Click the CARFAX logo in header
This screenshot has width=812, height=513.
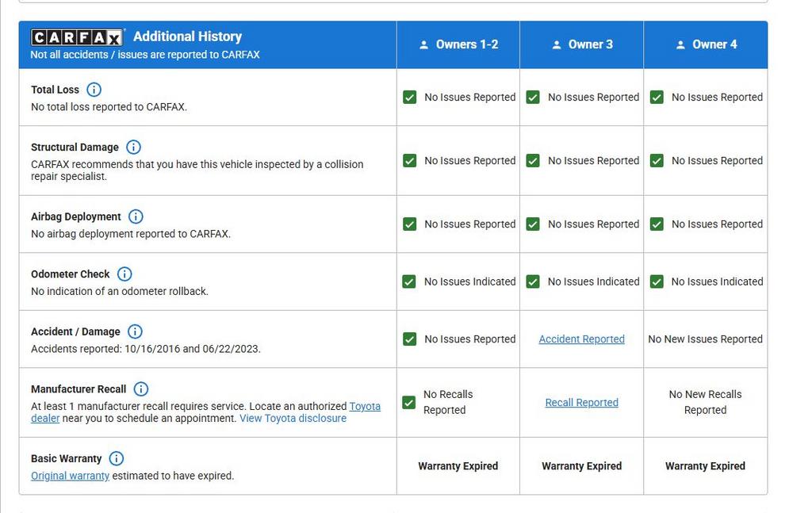pos(77,37)
